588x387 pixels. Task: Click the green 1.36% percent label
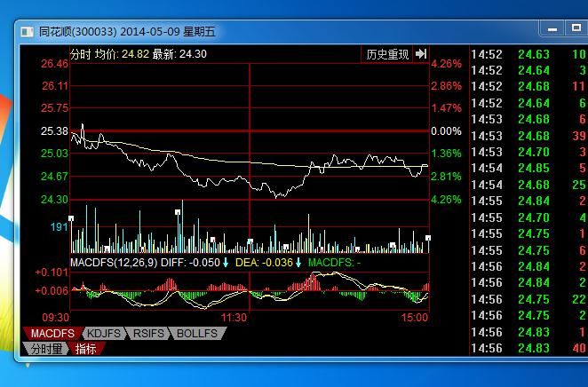point(446,154)
